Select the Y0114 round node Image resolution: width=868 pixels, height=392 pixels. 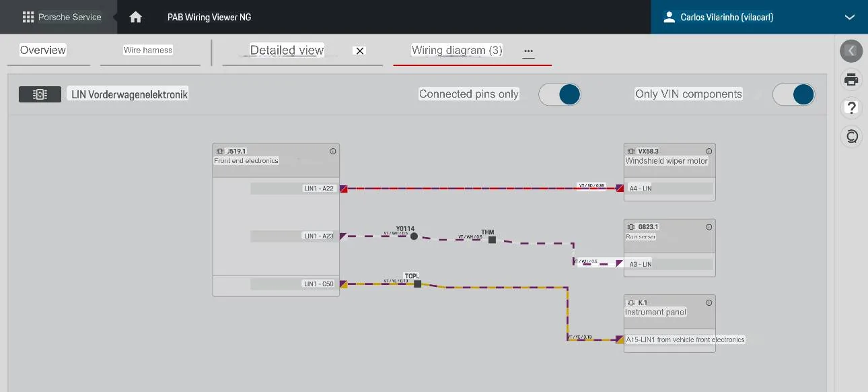tap(414, 236)
